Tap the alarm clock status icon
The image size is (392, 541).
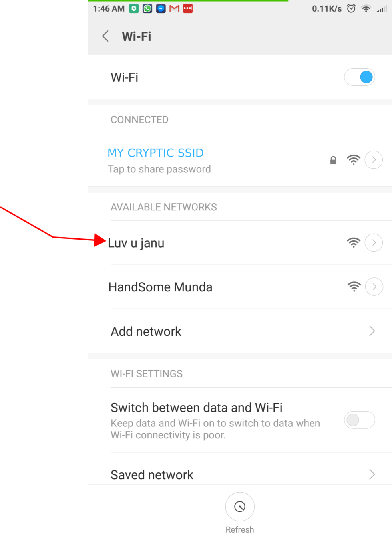[x=351, y=8]
